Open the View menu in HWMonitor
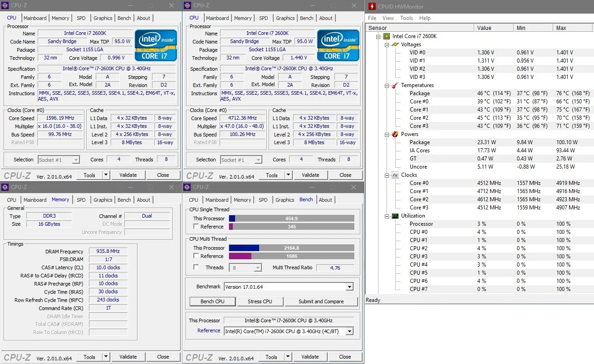 388,18
